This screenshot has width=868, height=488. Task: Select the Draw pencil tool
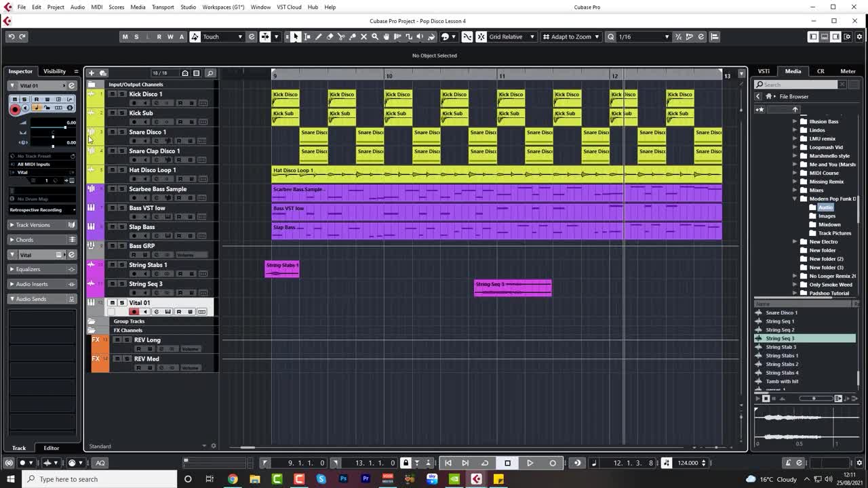tap(319, 37)
